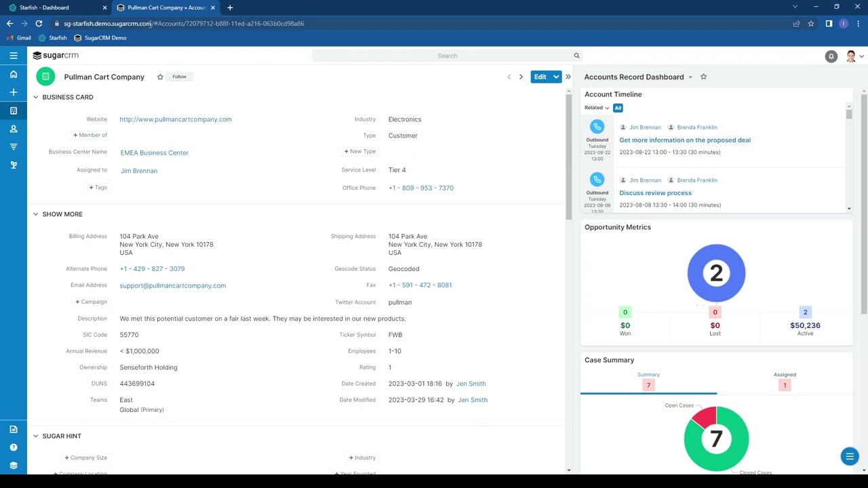Image resolution: width=868 pixels, height=488 pixels.
Task: Go to previous record arrow
Action: pyautogui.click(x=509, y=77)
